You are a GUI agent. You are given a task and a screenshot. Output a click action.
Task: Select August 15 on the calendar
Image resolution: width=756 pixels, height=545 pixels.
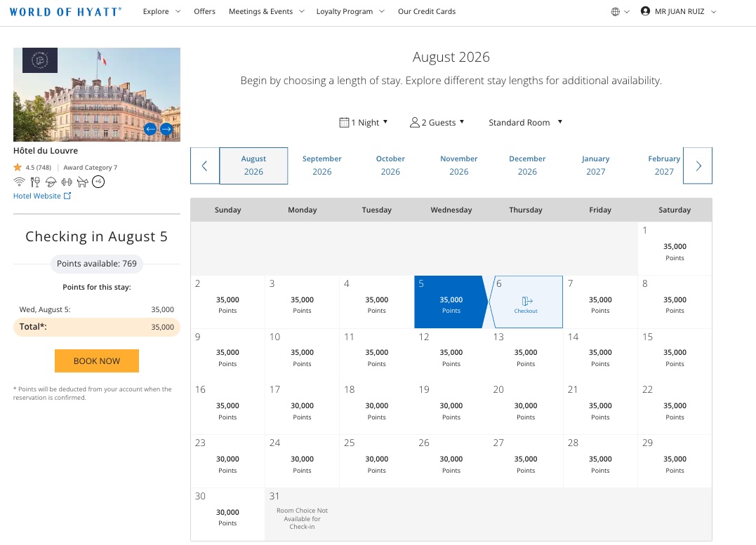tap(675, 355)
